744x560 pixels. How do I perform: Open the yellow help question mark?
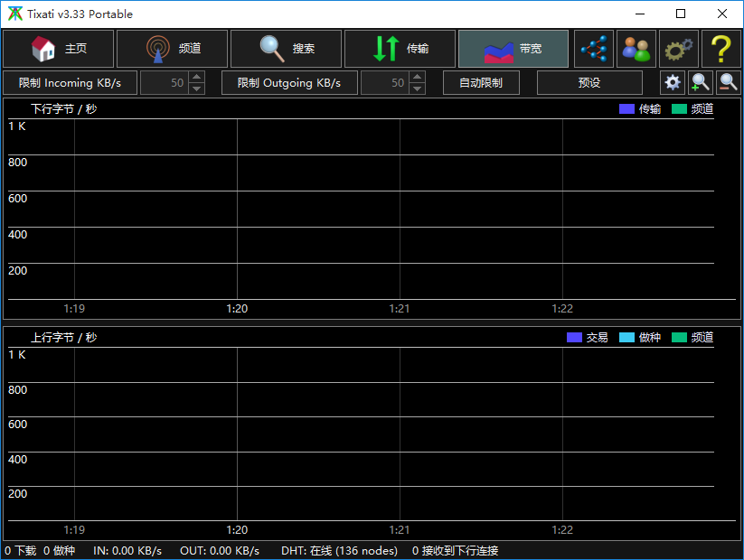(x=721, y=49)
